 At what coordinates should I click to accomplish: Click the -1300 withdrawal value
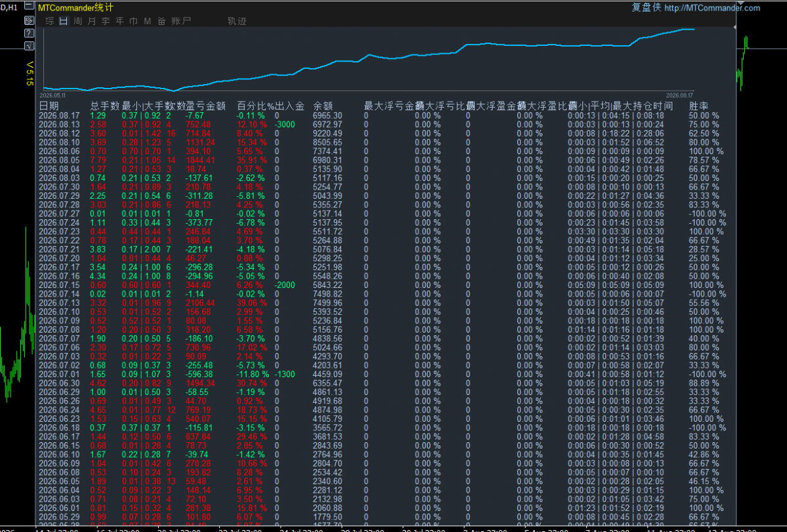(x=285, y=374)
